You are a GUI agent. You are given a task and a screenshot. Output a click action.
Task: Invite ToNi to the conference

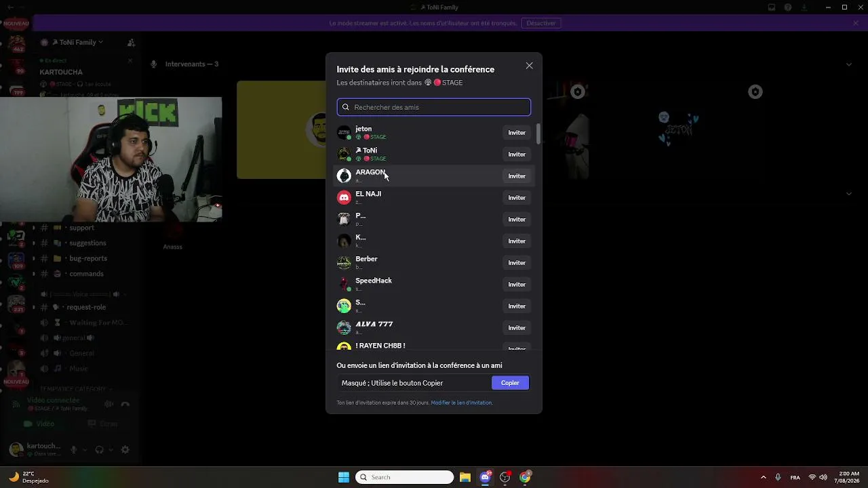coord(517,155)
